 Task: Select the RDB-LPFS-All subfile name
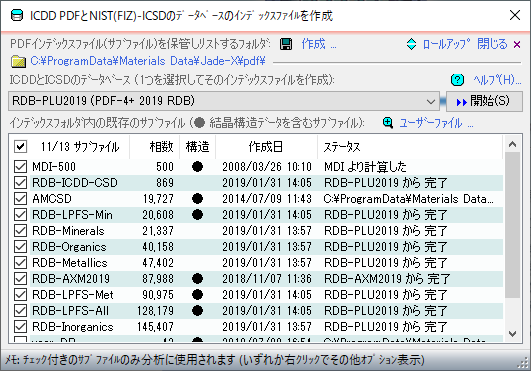(70, 310)
